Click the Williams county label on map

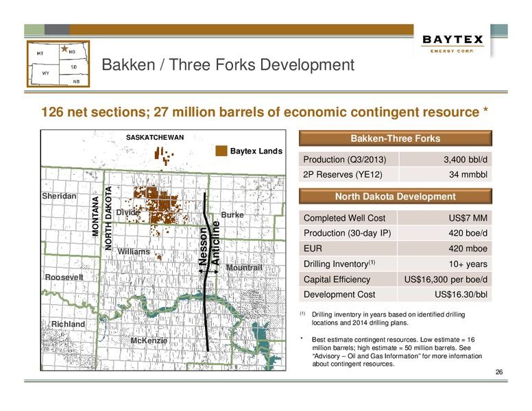coord(133,251)
